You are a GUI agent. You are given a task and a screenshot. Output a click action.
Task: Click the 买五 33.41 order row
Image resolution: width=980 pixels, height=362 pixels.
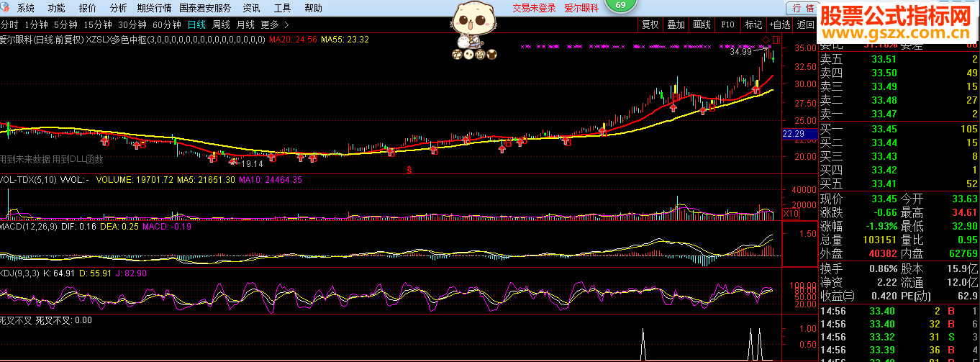899,184
